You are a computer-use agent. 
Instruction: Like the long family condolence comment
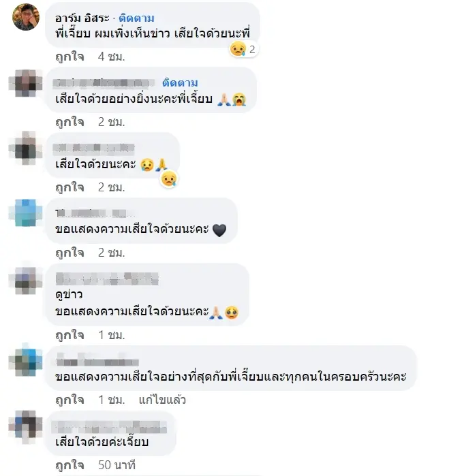coord(69,400)
